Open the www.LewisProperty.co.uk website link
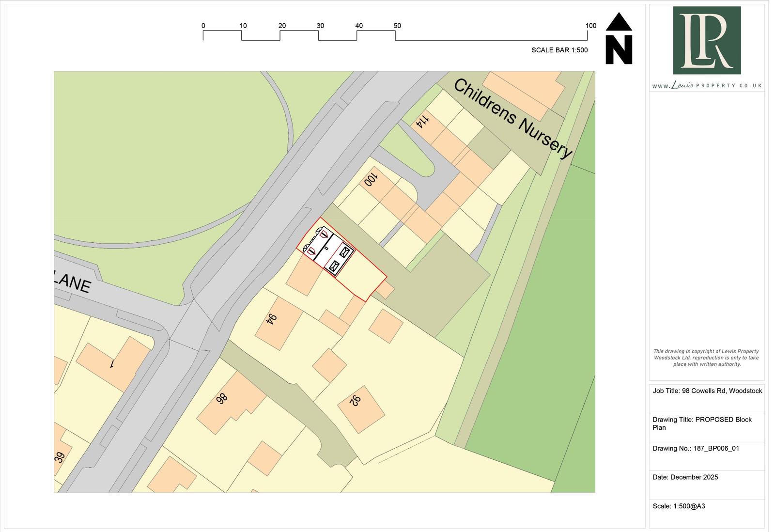Screen dimensions: 775x532 point(707,85)
